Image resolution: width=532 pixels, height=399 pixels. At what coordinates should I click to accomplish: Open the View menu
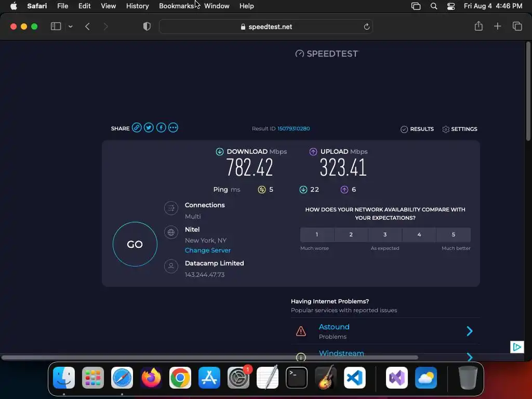(108, 6)
